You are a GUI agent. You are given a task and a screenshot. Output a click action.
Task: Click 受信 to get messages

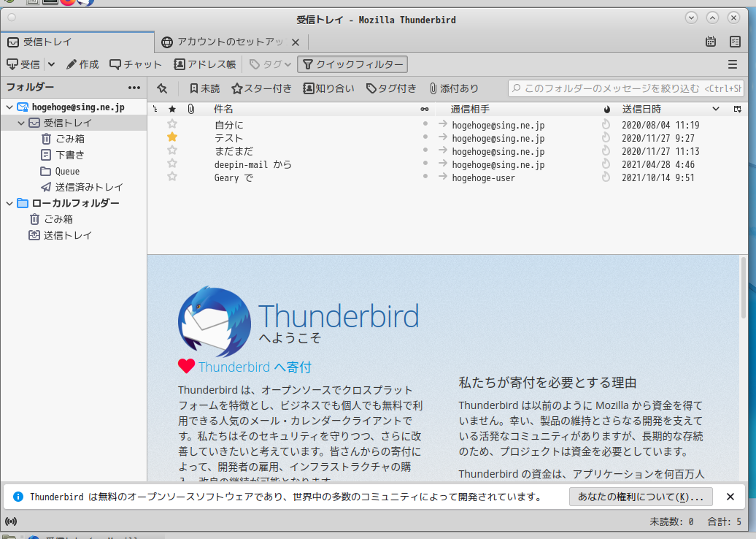pyautogui.click(x=23, y=64)
